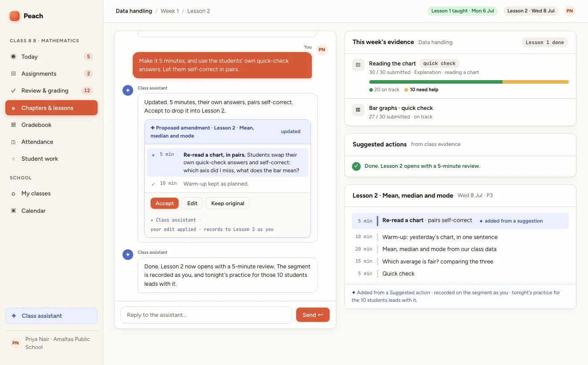588x365 pixels.
Task: Click the My classes home icon
Action: (x=13, y=194)
